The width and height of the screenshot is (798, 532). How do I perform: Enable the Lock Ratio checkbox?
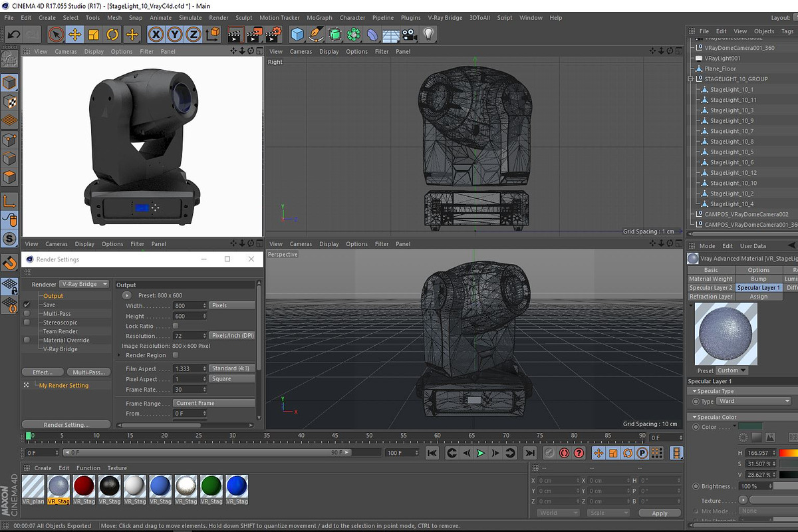tap(176, 326)
